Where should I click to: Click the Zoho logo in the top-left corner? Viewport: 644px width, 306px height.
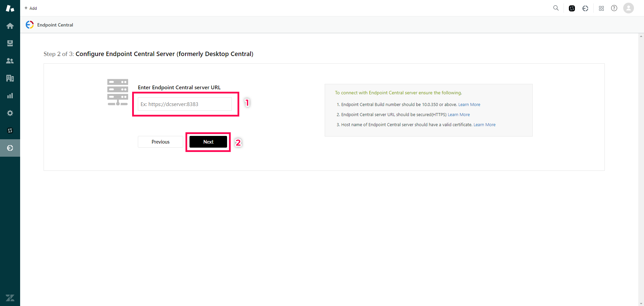10,8
